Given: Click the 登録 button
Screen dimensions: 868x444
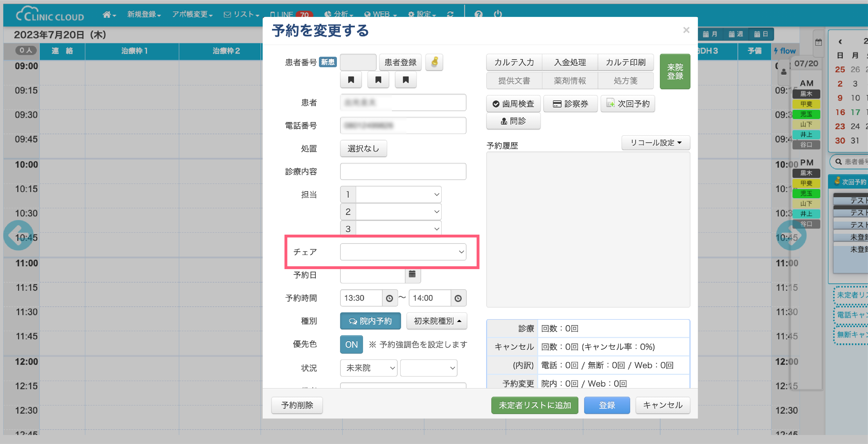Looking at the screenshot, I should click(x=607, y=405).
